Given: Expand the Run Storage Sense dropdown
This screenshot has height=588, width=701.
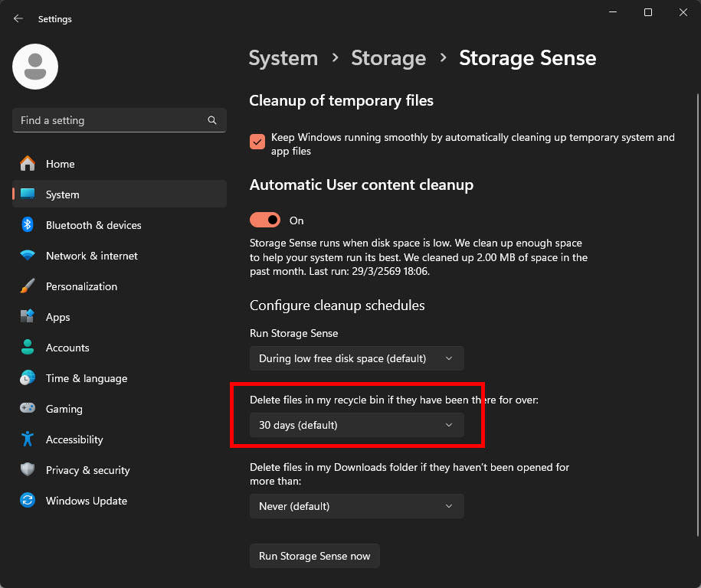Looking at the screenshot, I should pyautogui.click(x=357, y=358).
